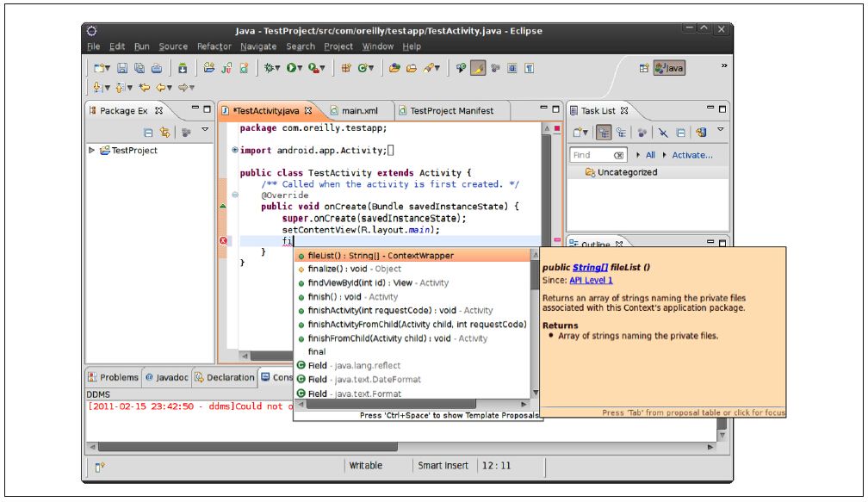This screenshot has height=502, width=868.
Task: Follow the String[] link in Javadoc popup
Action: 590,267
